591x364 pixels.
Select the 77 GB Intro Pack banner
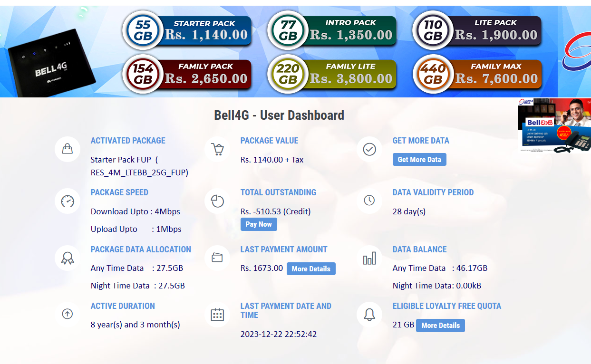(332, 29)
